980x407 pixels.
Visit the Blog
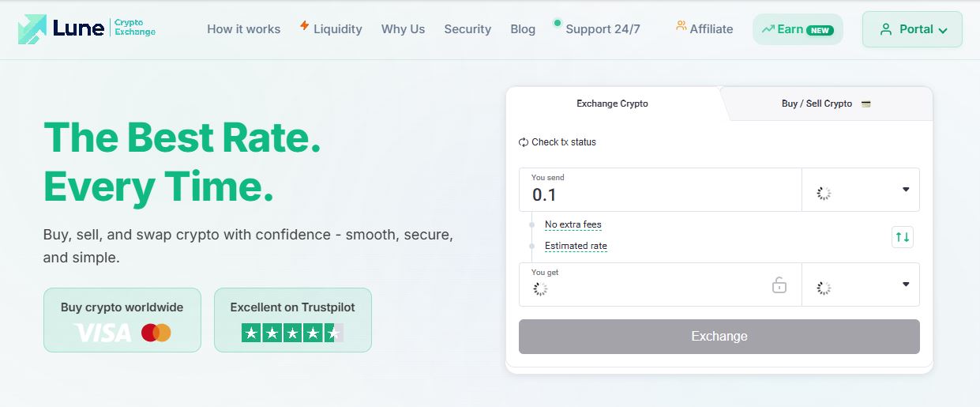click(523, 28)
